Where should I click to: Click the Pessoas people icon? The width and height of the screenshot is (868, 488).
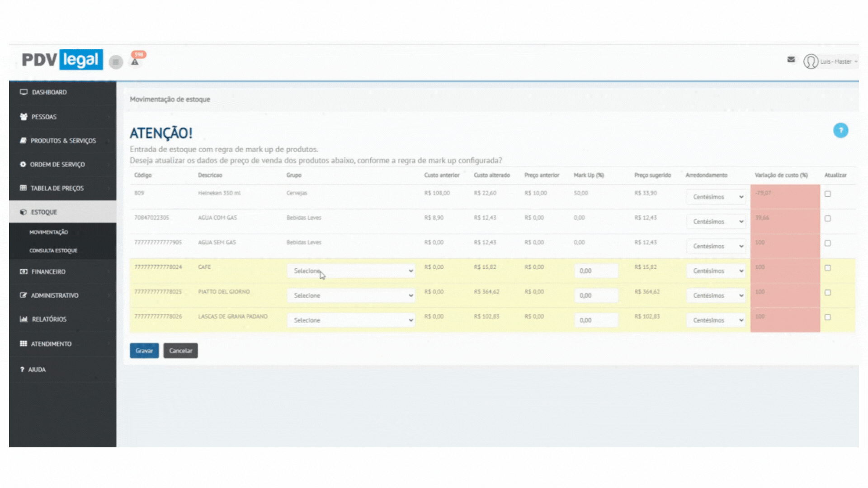pyautogui.click(x=24, y=117)
